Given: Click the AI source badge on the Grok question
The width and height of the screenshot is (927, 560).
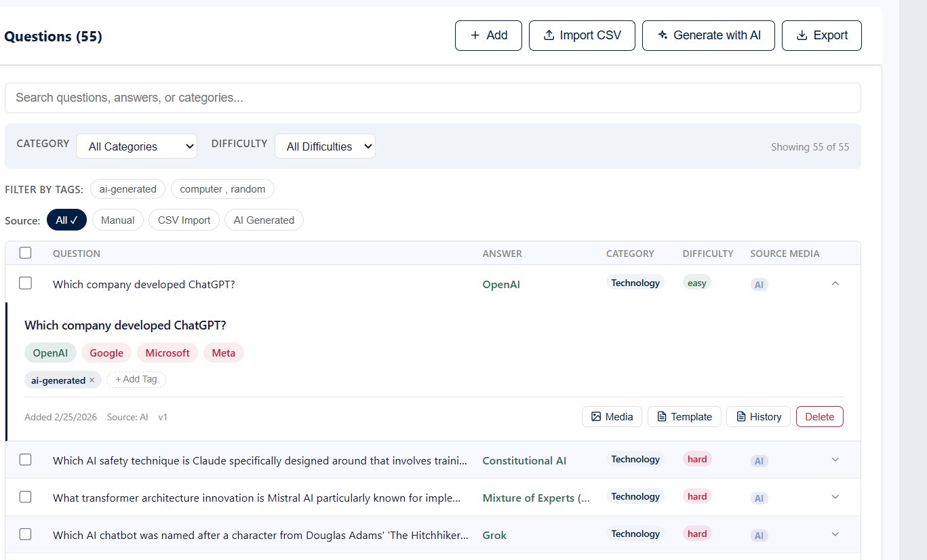Looking at the screenshot, I should [759, 535].
